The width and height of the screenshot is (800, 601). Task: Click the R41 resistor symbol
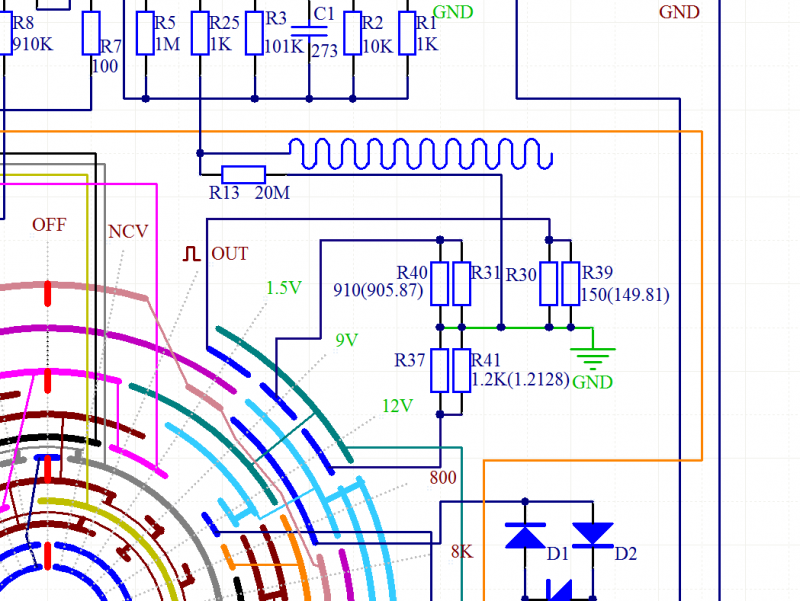[x=461, y=370]
